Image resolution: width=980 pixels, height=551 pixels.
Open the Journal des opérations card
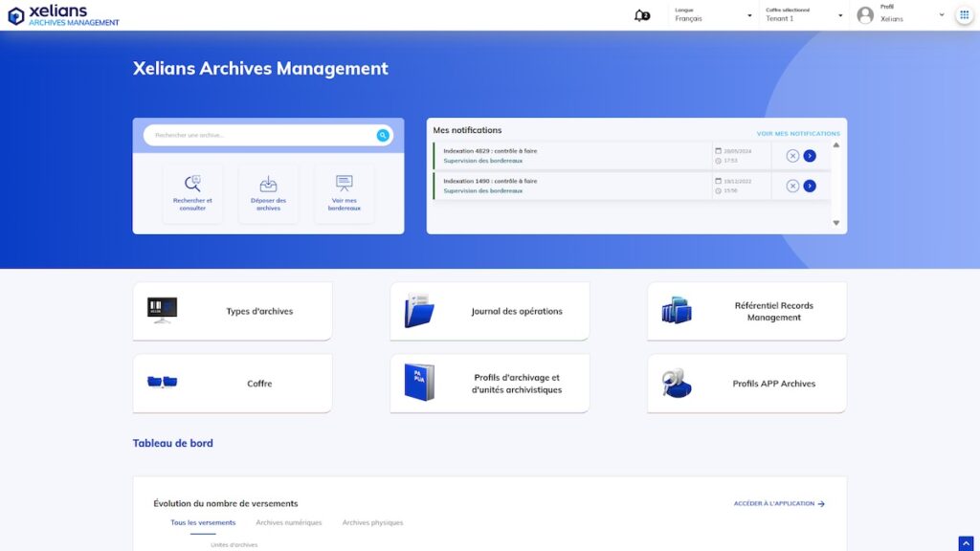coord(489,311)
